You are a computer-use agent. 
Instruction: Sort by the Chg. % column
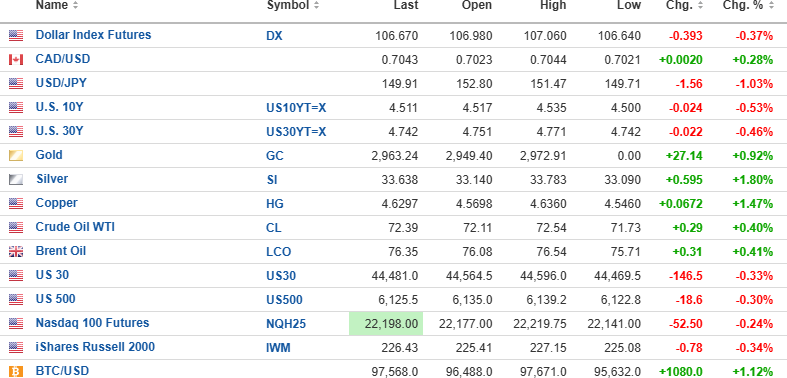tap(747, 6)
